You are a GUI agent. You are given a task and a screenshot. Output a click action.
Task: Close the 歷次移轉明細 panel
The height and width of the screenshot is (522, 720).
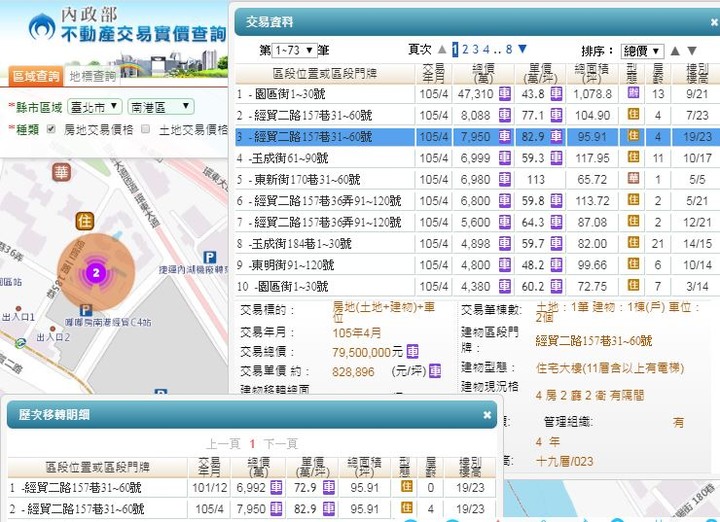(x=487, y=415)
